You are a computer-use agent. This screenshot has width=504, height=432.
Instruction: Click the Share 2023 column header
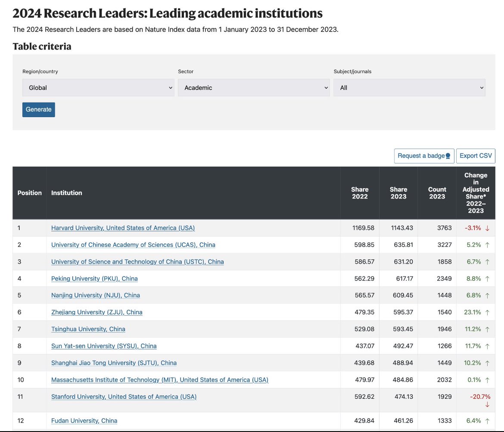pyautogui.click(x=398, y=193)
